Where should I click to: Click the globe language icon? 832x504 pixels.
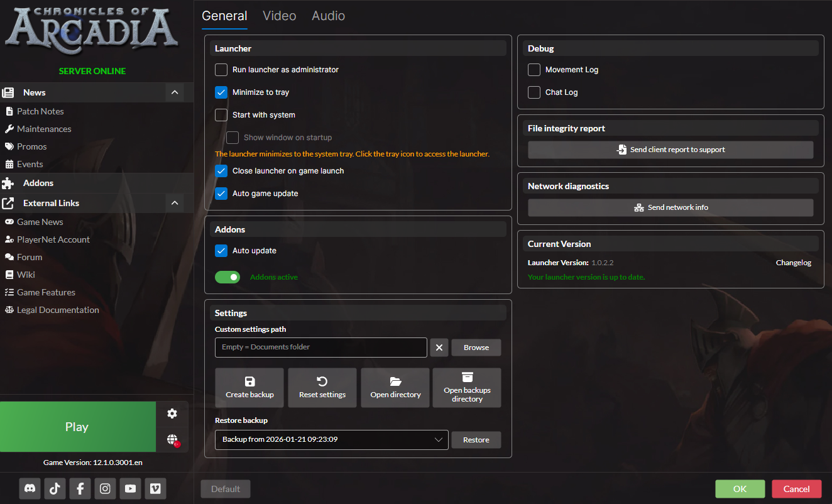(x=172, y=439)
